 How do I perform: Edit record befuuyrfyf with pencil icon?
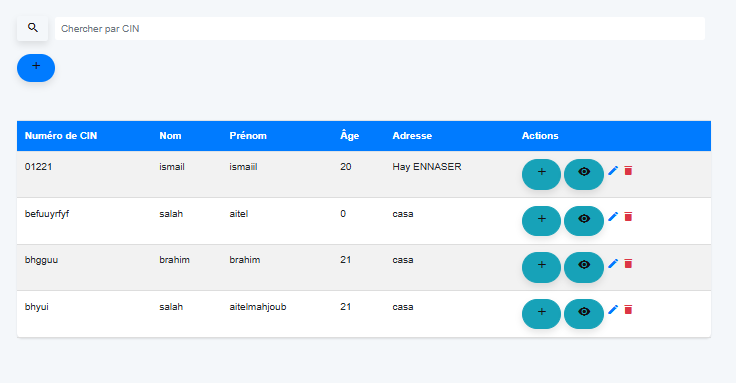[613, 216]
